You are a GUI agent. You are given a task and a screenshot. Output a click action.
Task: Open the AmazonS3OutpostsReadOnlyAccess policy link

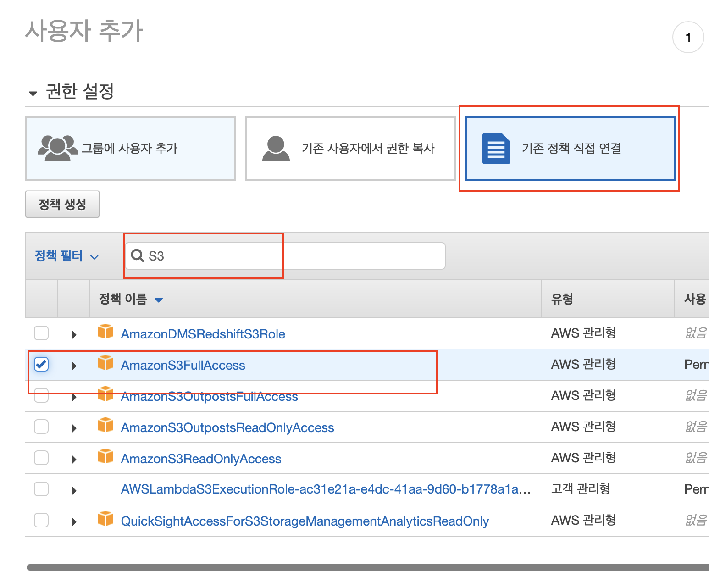227,427
